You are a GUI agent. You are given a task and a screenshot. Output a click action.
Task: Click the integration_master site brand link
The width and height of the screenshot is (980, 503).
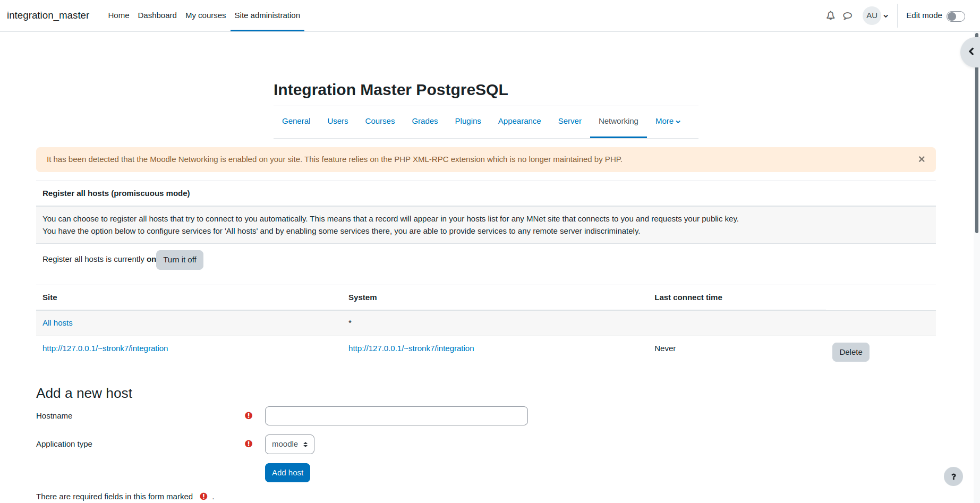click(48, 15)
